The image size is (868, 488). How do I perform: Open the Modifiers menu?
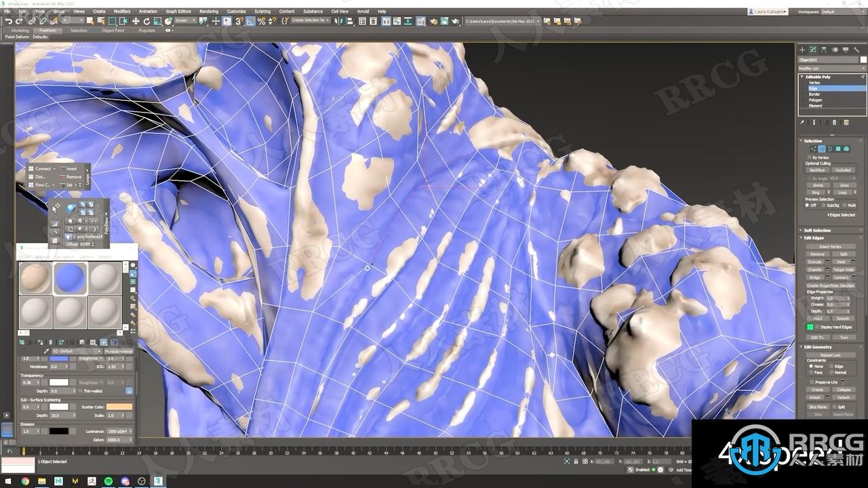click(122, 12)
